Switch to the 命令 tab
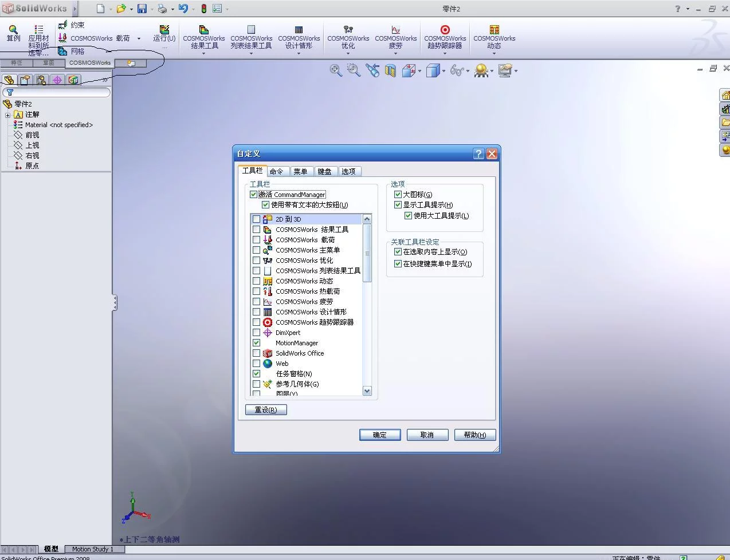This screenshot has width=730, height=560. (x=277, y=171)
